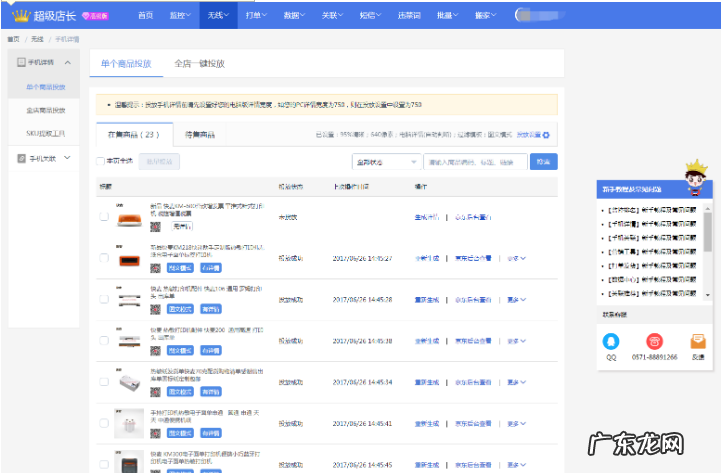Check the box for the 未投放 product row
Image resolution: width=722 pixels, height=473 pixels.
click(104, 216)
